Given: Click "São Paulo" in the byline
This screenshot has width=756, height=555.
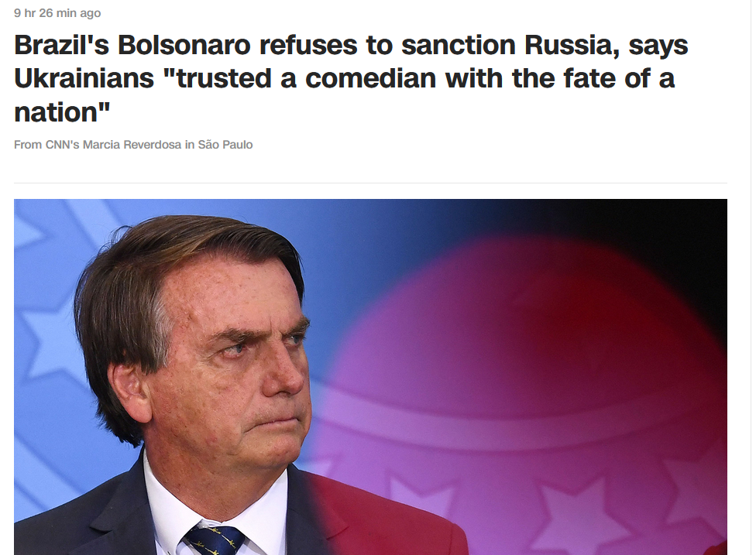Looking at the screenshot, I should (x=225, y=145).
